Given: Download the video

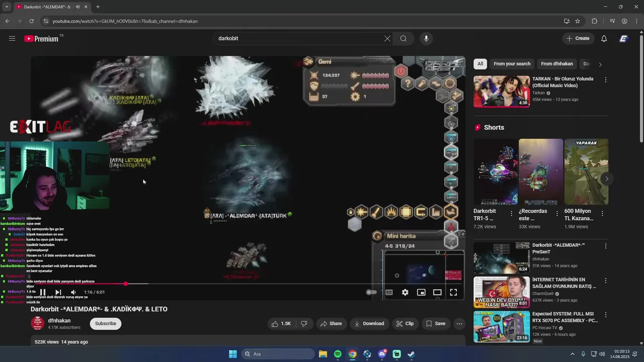Looking at the screenshot, I should pos(369,324).
